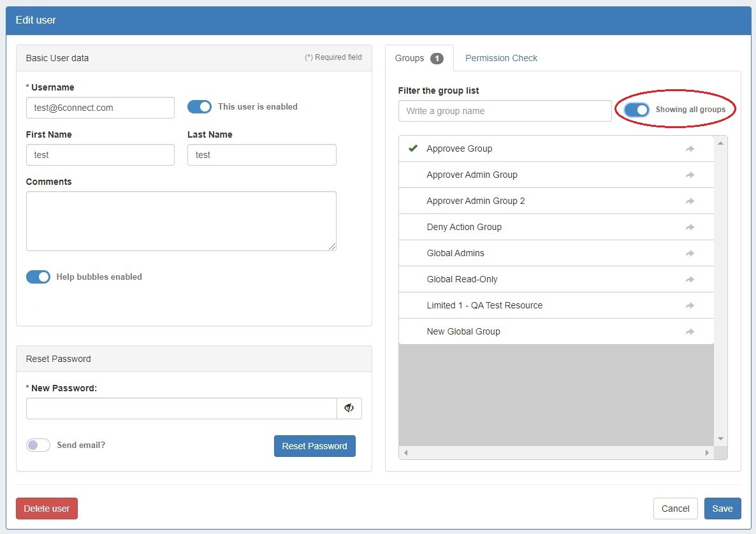The width and height of the screenshot is (756, 534).
Task: Click the Filter group name input field
Action: pyautogui.click(x=504, y=111)
